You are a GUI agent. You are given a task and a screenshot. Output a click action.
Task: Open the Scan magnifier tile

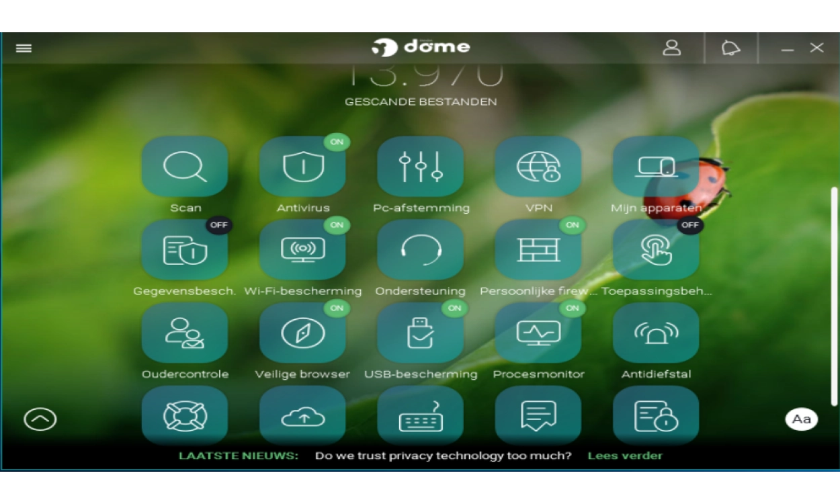tap(185, 167)
